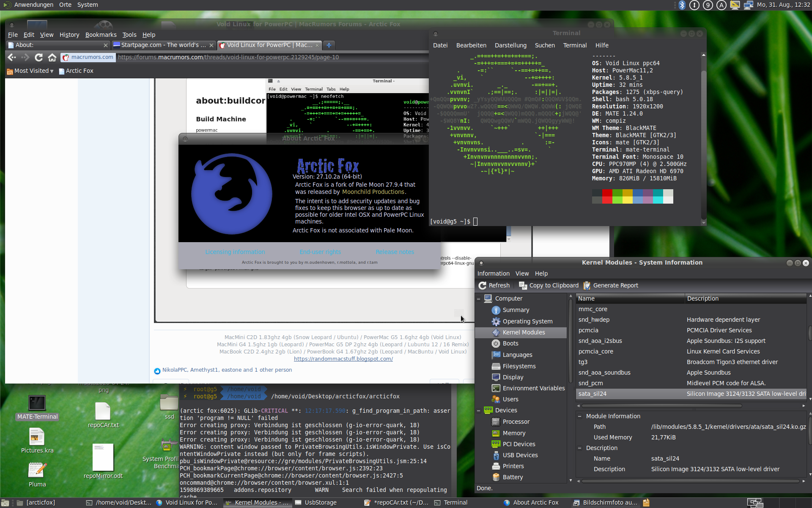Open Display in System Information
Viewport: 812px width, 508px height.
click(x=513, y=377)
